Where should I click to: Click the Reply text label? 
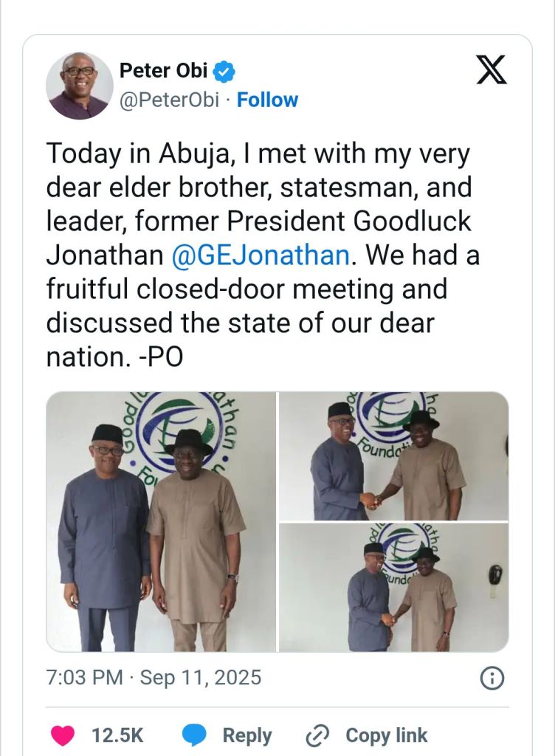click(247, 735)
